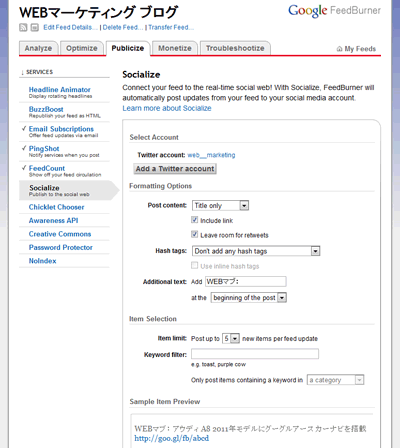400x448 pixels.
Task: Open Email Subscriptions service
Action: tap(61, 129)
